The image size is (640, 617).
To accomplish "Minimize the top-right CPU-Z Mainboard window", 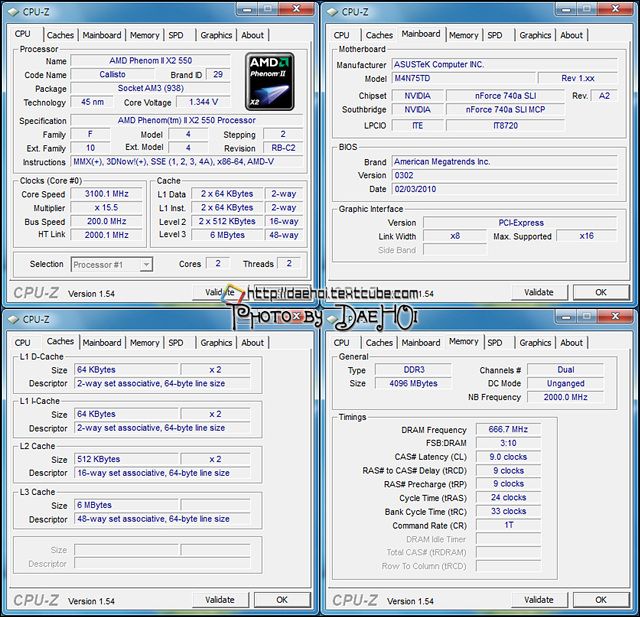I will pyautogui.click(x=567, y=9).
